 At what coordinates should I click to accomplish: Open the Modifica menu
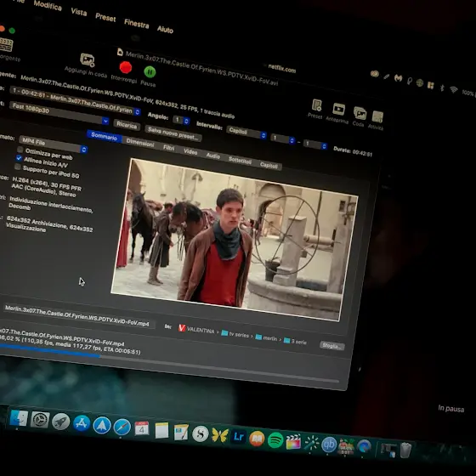coord(48,5)
